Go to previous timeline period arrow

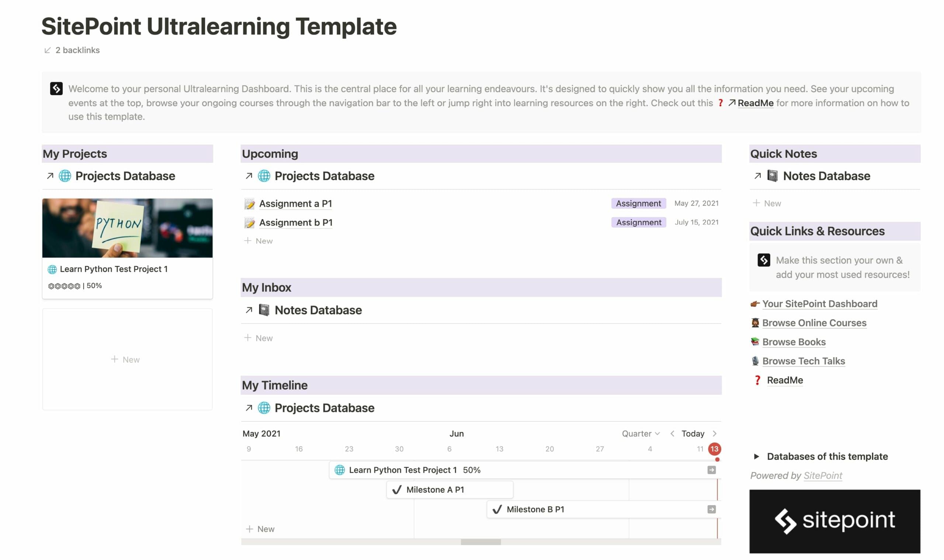(672, 434)
